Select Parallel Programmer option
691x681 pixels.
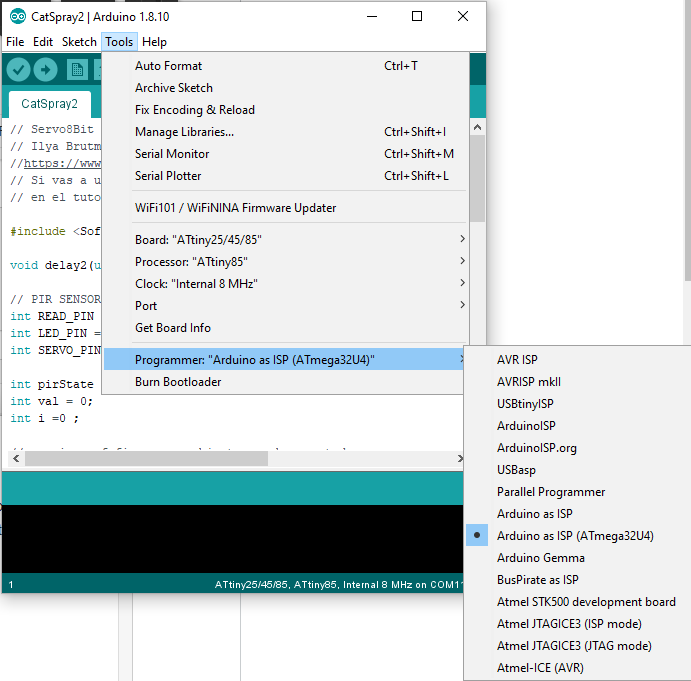coord(578,492)
